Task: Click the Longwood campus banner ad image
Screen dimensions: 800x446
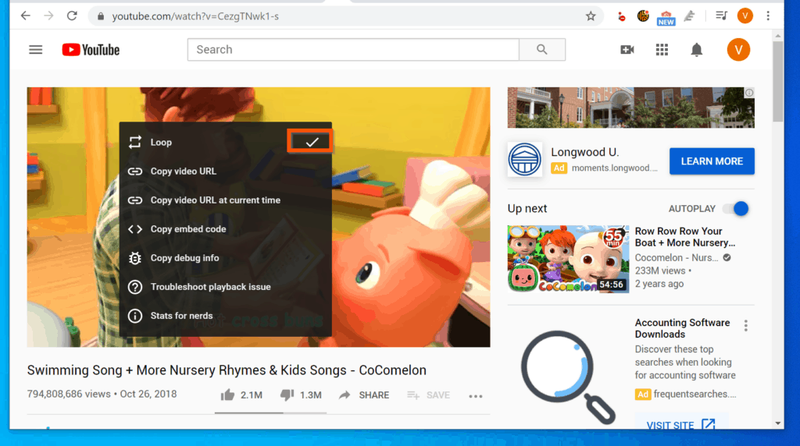Action: (631, 107)
